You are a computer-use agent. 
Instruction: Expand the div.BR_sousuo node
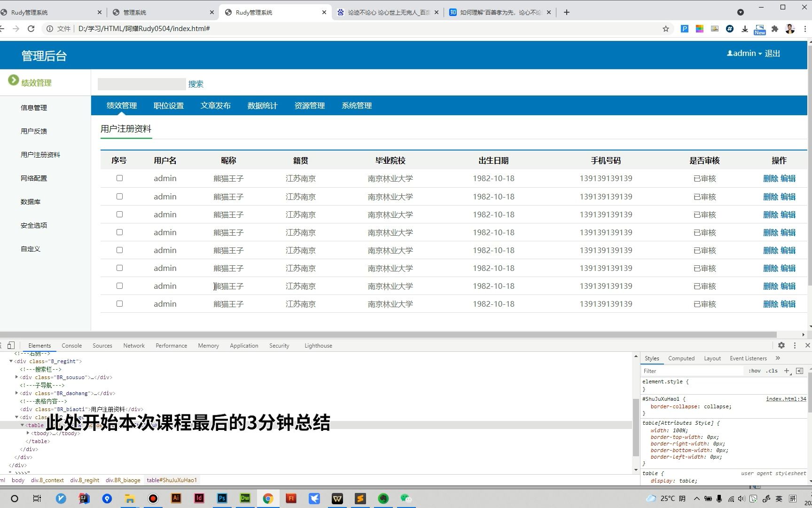click(x=16, y=377)
